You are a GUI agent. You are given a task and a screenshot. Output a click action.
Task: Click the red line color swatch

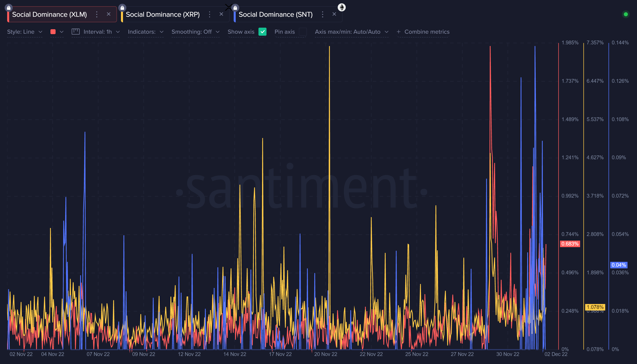tap(53, 32)
